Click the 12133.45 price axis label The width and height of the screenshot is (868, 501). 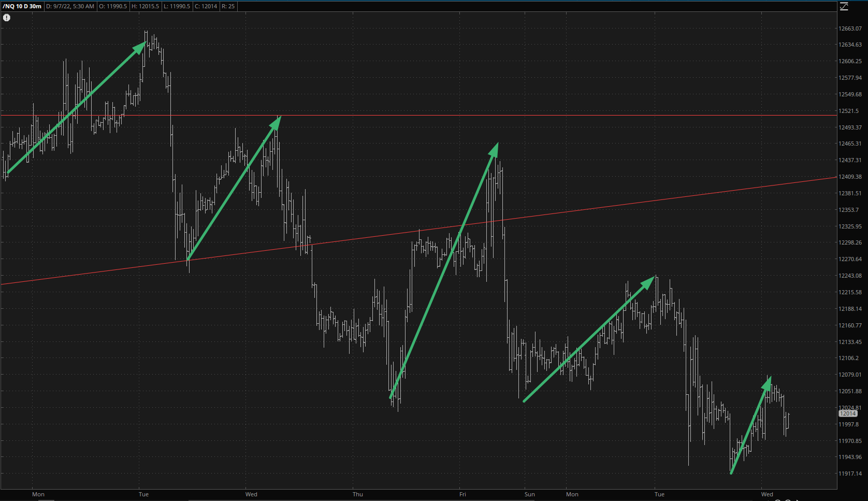tap(850, 342)
